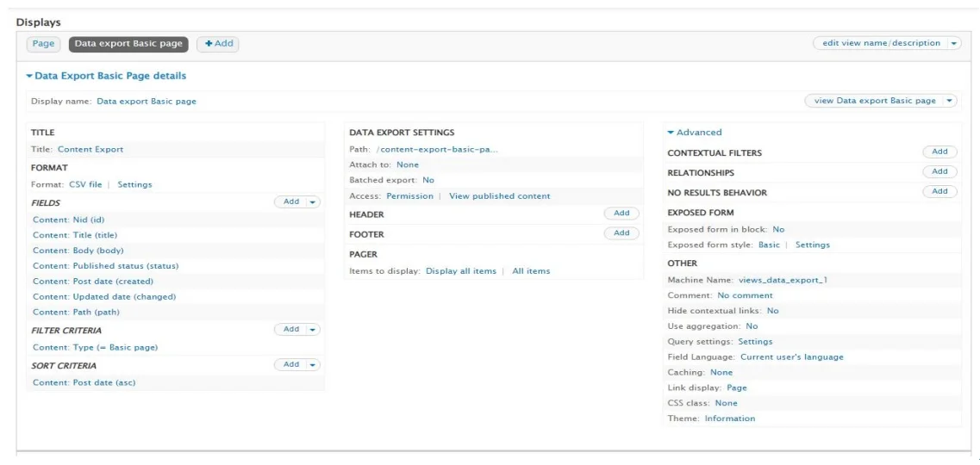Open Content: Title (title) field
Viewport: 980px width, 465px height.
click(75, 235)
